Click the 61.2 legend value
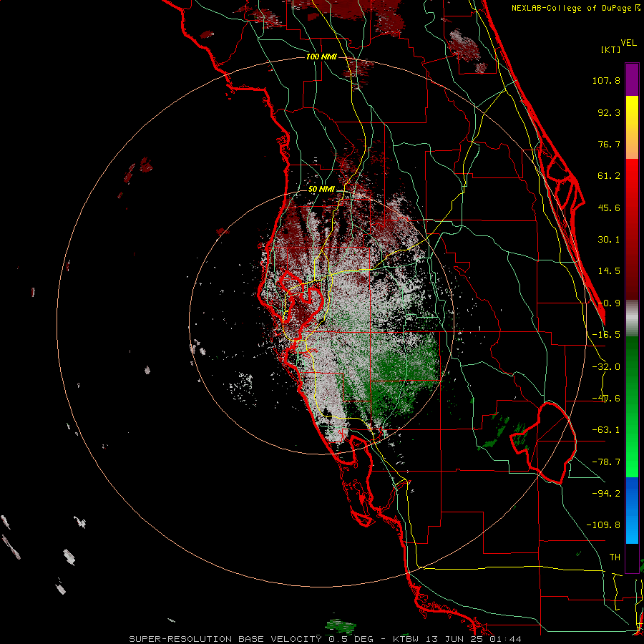The width and height of the screenshot is (644, 644). click(609, 176)
